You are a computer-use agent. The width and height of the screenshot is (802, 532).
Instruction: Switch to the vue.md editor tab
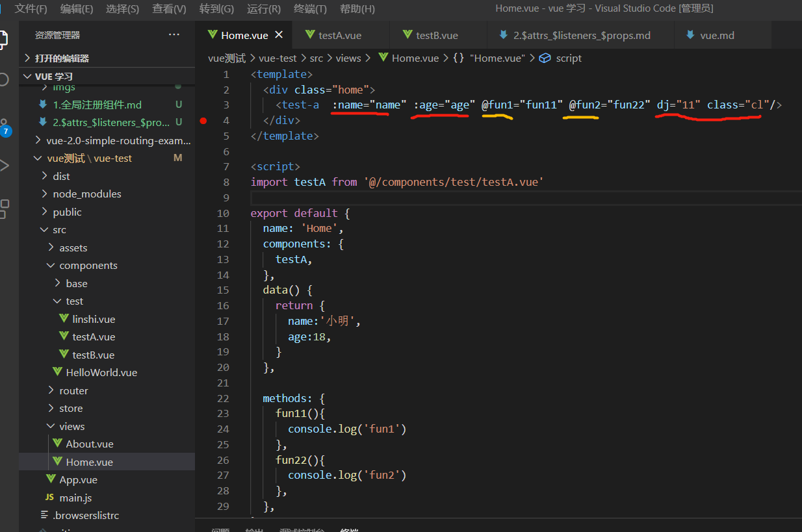coord(717,35)
